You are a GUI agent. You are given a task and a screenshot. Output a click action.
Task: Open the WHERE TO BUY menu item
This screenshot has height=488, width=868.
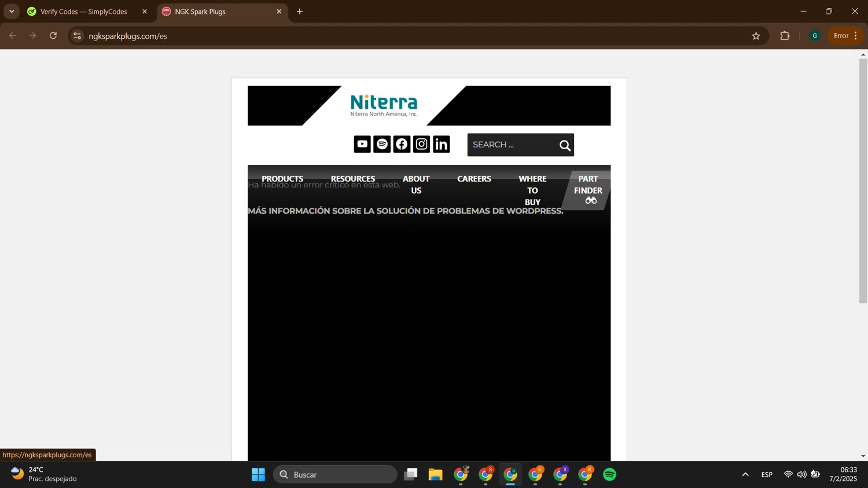532,190
